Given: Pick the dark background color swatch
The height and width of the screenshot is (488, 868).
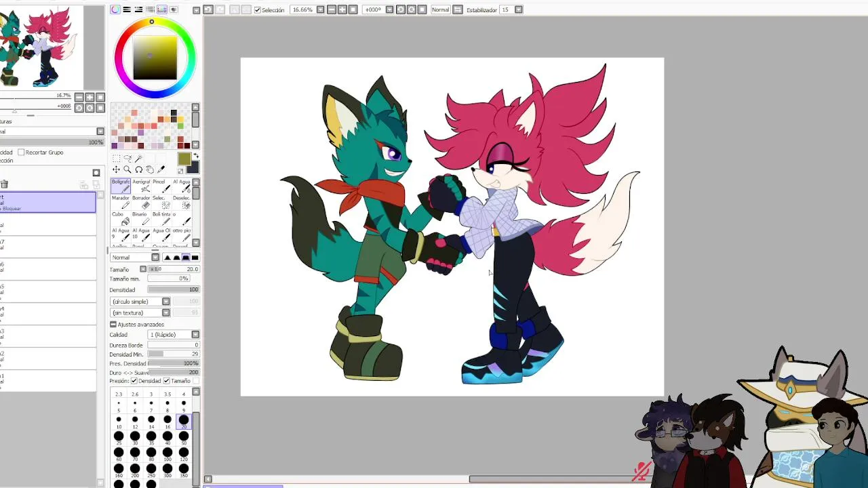Looking at the screenshot, I should point(193,167).
